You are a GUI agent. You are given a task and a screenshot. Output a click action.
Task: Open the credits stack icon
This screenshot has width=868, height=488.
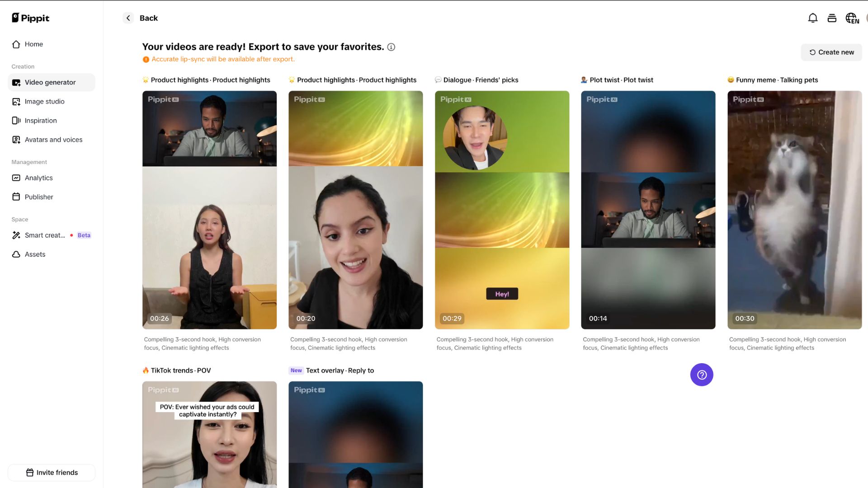831,18
